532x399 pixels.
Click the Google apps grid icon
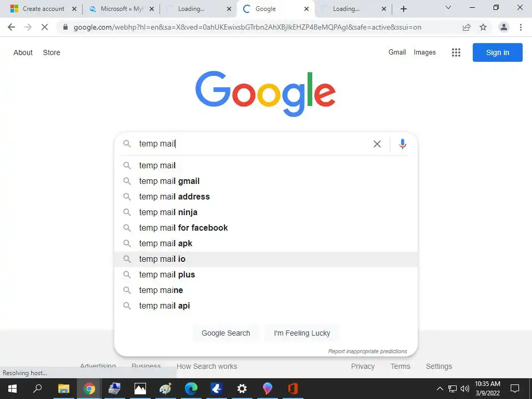pos(456,52)
